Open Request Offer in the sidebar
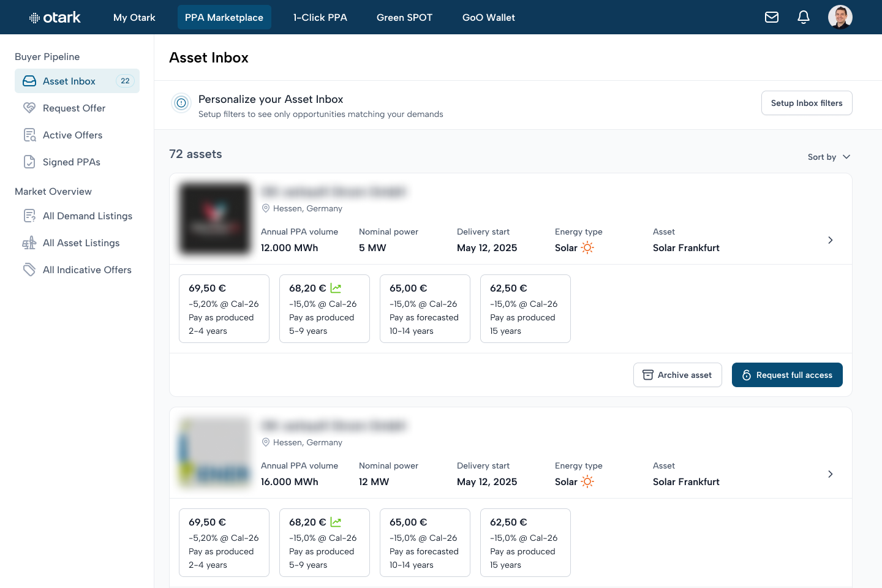Screen dimensions: 882x588 [x=77, y=108]
